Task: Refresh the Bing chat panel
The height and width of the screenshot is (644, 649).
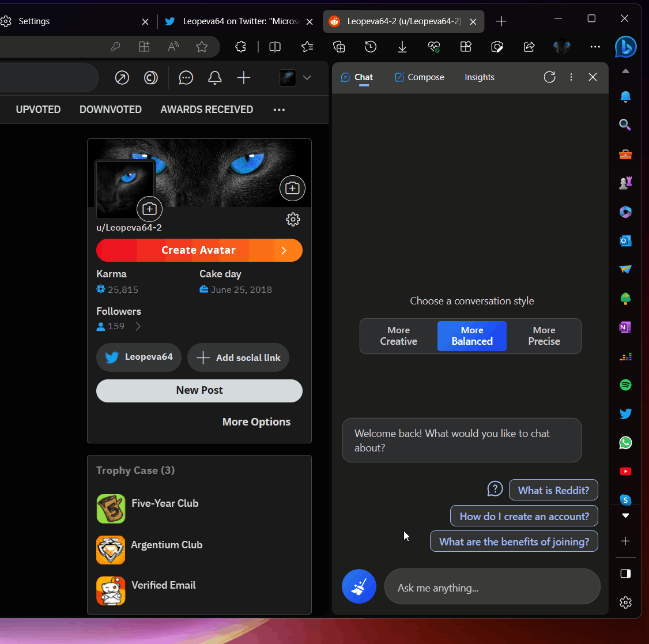Action: (550, 77)
